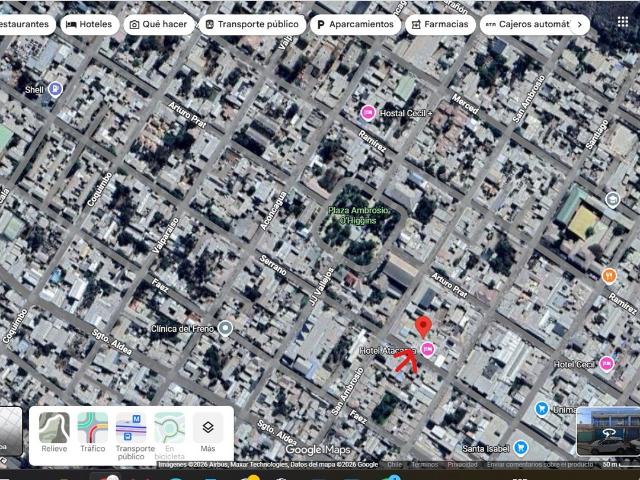Click the Merced street label

[x=464, y=104]
